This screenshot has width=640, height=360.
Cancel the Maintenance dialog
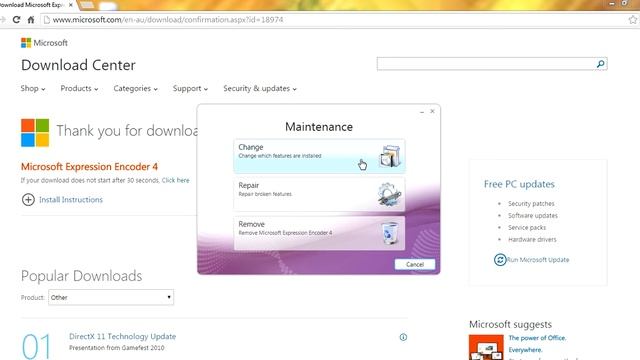415,264
